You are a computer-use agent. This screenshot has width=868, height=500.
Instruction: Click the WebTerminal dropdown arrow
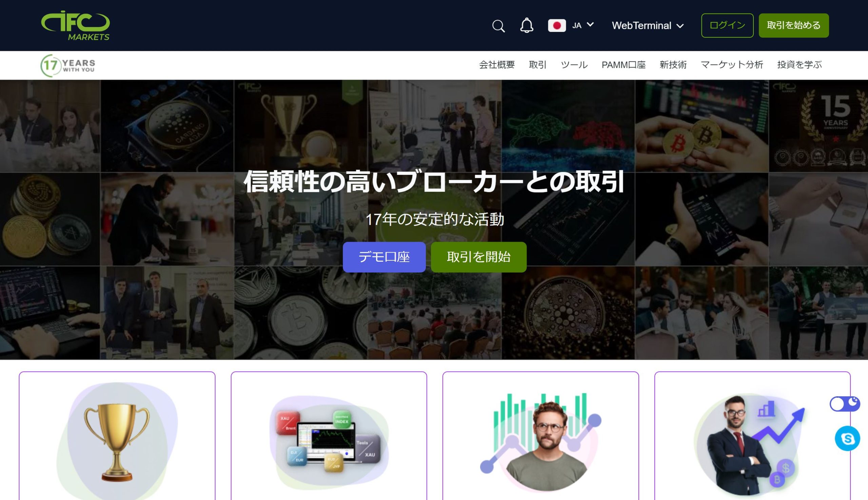click(682, 26)
